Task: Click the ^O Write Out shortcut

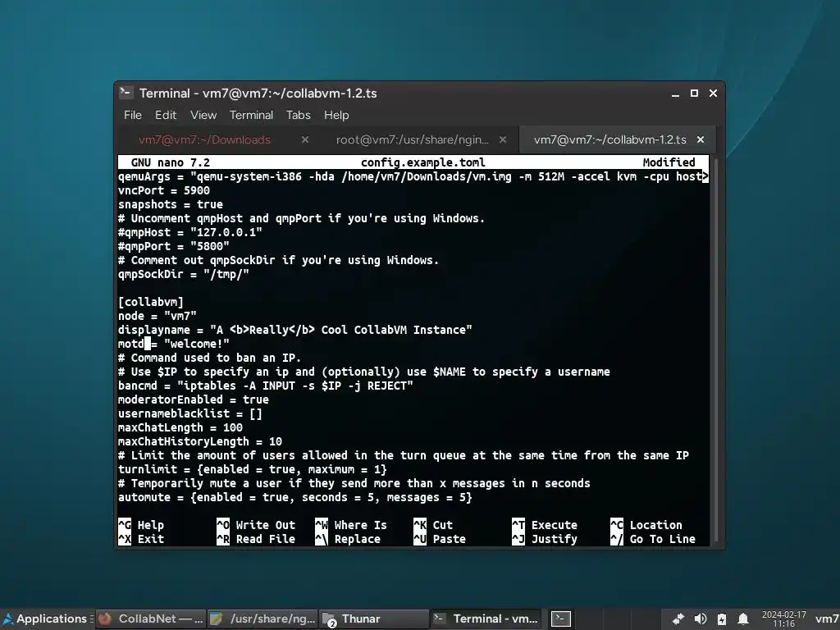Action: point(256,525)
